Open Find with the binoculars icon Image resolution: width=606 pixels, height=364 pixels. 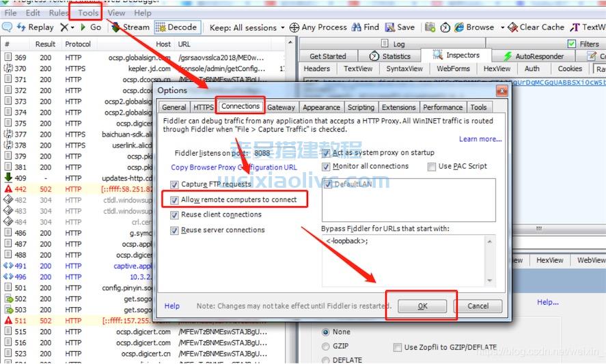(x=357, y=27)
